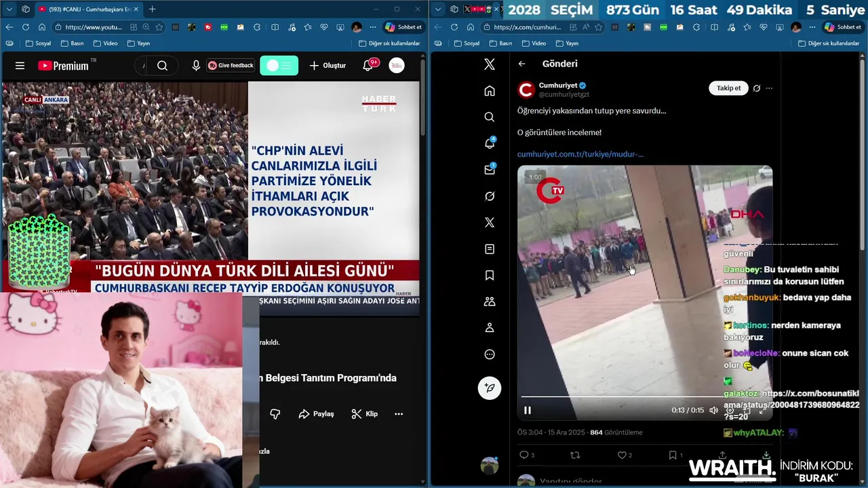Open X messages envelope in sidebar
Screen dimensions: 868x488
point(490,170)
